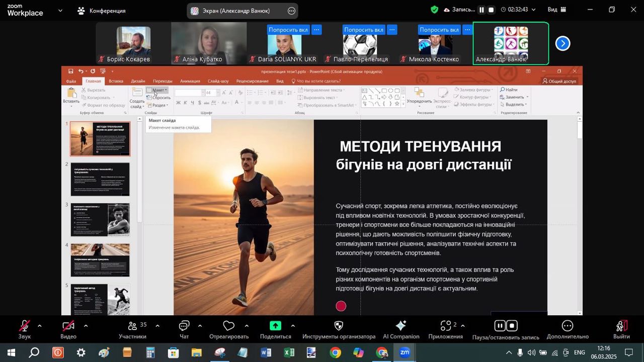This screenshot has width=644, height=362.
Task: Expand audio options arrow next to Звук
Action: click(40, 326)
